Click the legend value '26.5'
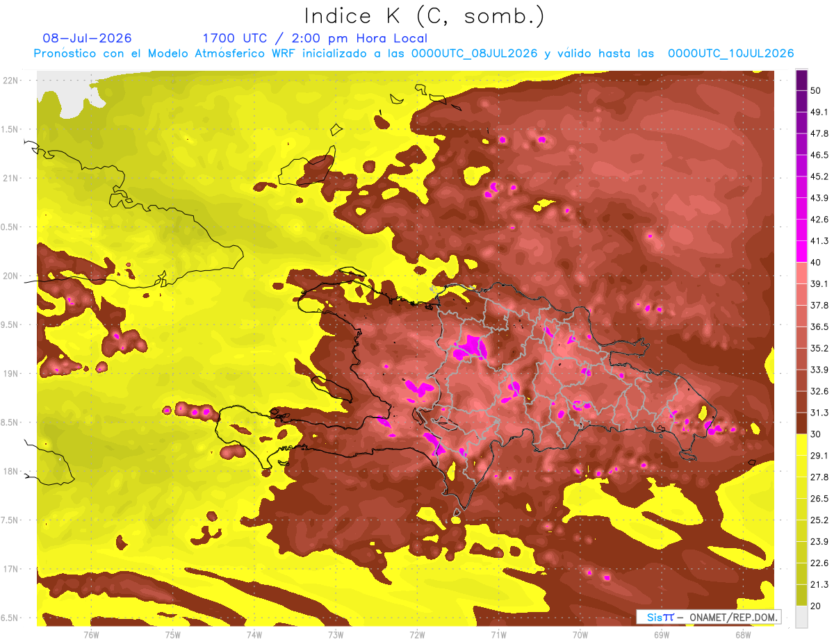 click(x=819, y=499)
